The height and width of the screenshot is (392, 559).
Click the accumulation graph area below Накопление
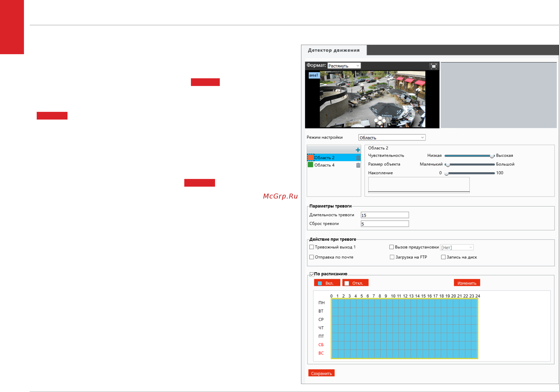click(x=419, y=185)
